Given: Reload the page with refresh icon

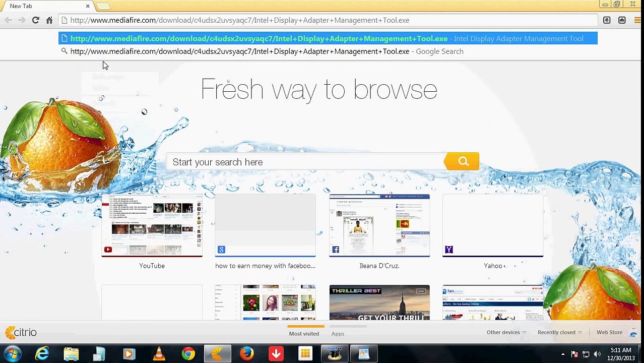Looking at the screenshot, I should 35,20.
